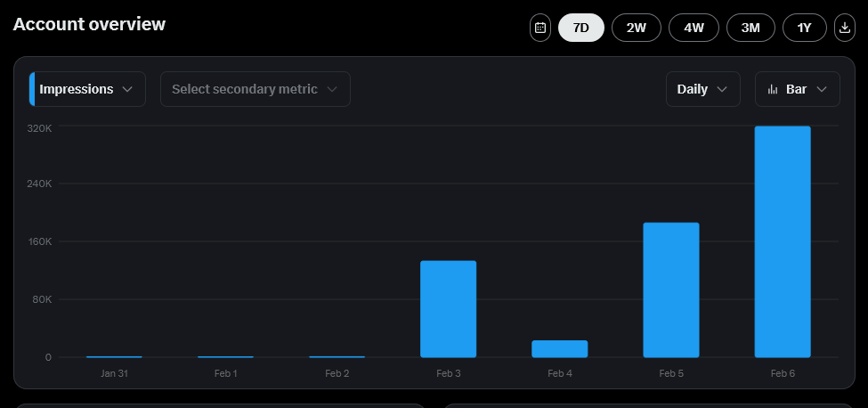Switch to the 4W time range
868x408 pixels.
(x=694, y=28)
